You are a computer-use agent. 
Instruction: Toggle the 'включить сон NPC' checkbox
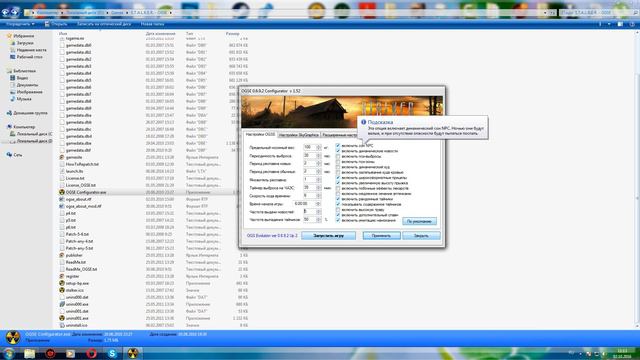338,146
